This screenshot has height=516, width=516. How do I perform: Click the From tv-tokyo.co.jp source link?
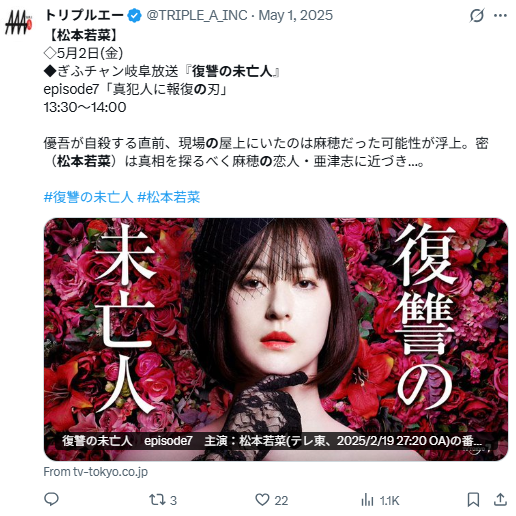(96, 472)
